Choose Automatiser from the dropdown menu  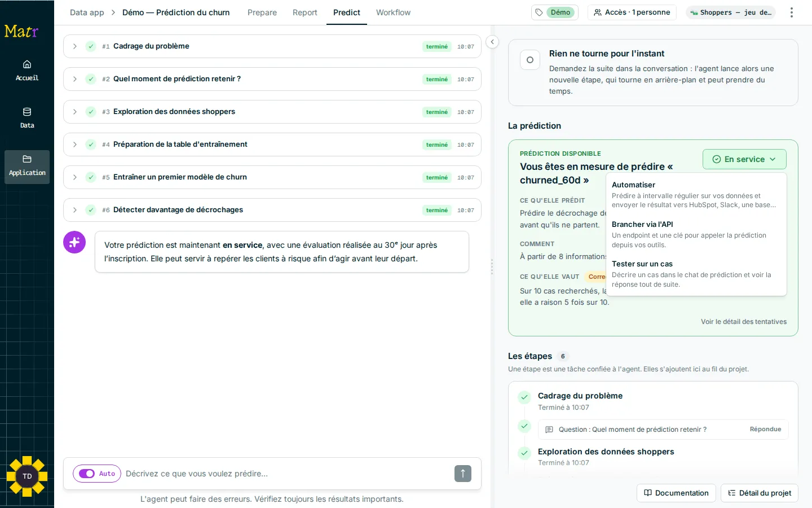(696, 195)
